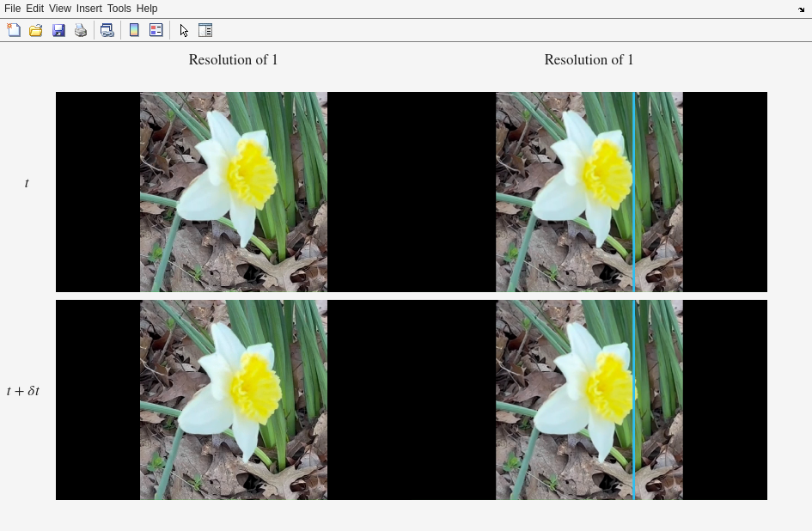812x531 pixels.
Task: Enable Edit Plot arrow mode
Action: click(x=184, y=30)
